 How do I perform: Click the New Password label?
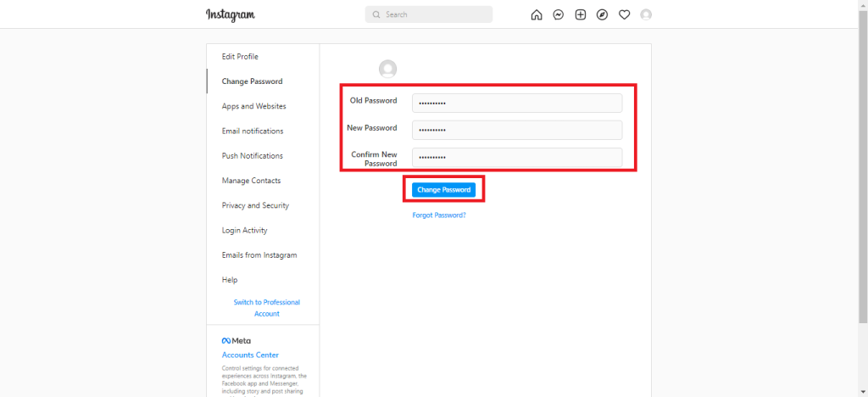[372, 128]
